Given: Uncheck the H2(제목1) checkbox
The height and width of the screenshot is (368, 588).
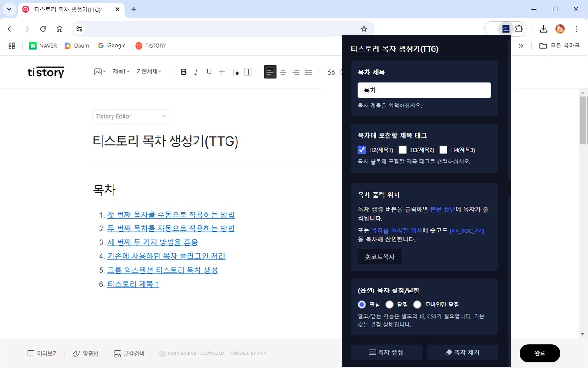Looking at the screenshot, I should click(x=362, y=149).
